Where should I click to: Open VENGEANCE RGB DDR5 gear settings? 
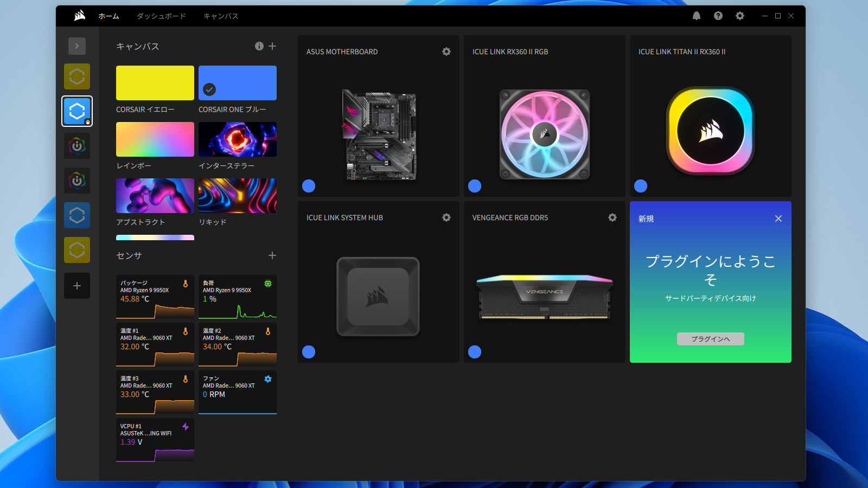(612, 217)
